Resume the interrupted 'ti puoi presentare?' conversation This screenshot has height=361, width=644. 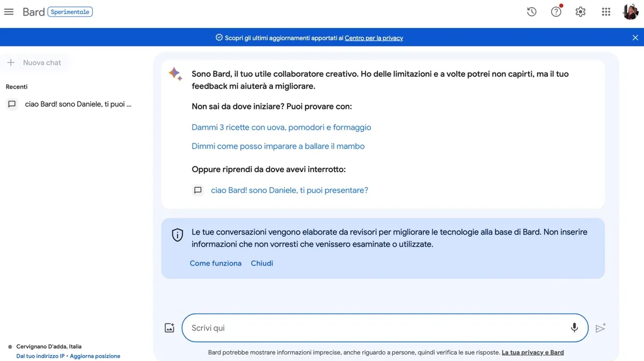289,190
